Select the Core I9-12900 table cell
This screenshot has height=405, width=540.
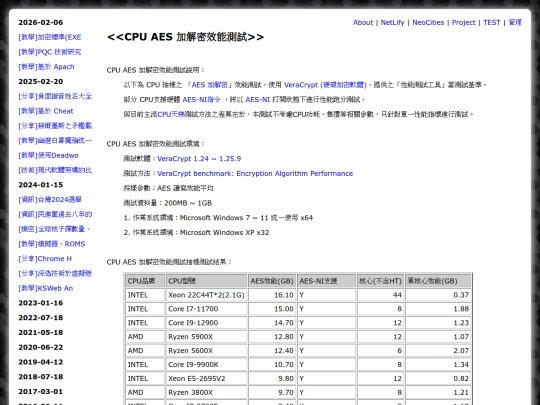click(x=206, y=323)
